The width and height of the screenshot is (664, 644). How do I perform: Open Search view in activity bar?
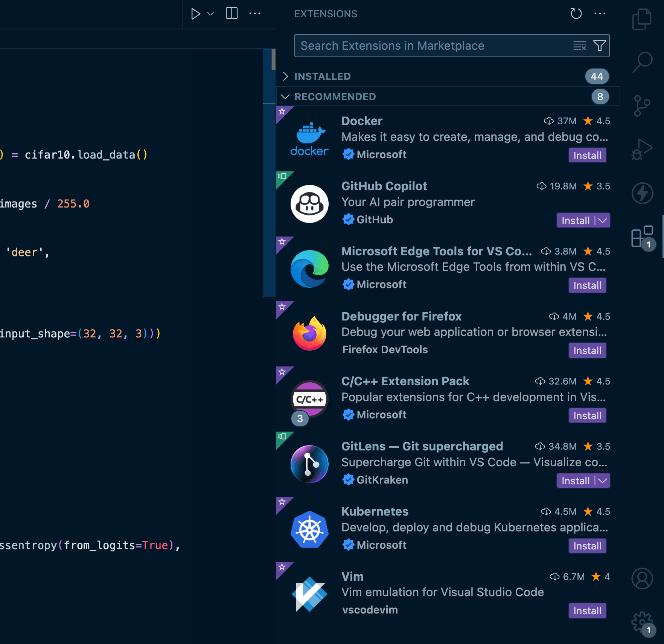tap(642, 62)
